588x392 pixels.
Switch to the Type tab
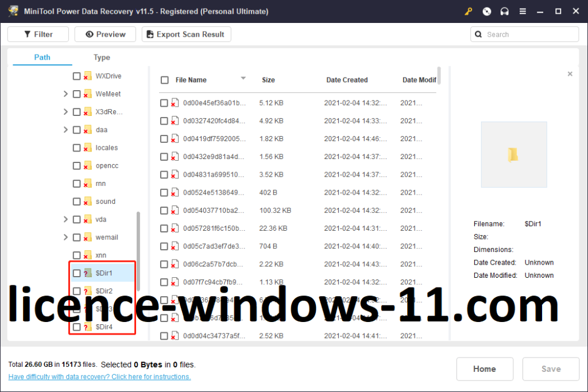[102, 57]
